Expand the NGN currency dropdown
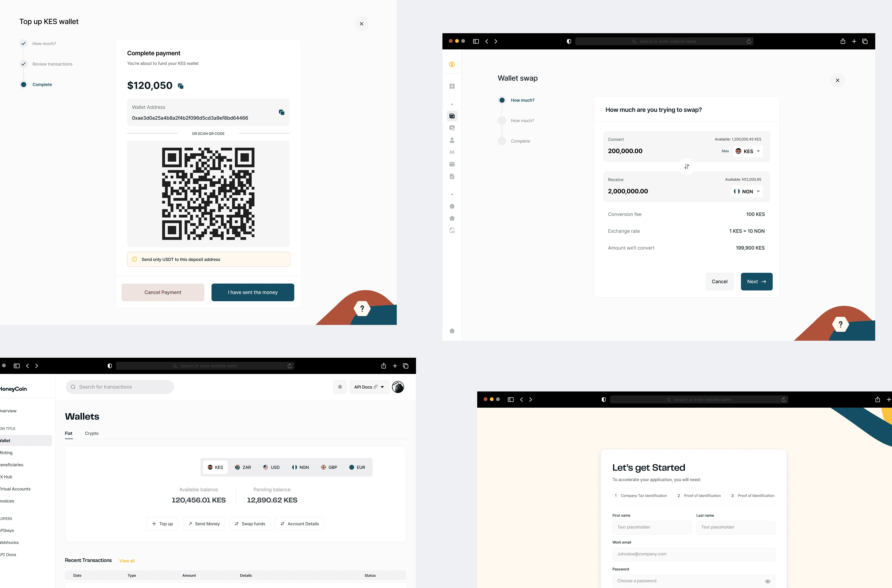This screenshot has width=892, height=588. (747, 192)
